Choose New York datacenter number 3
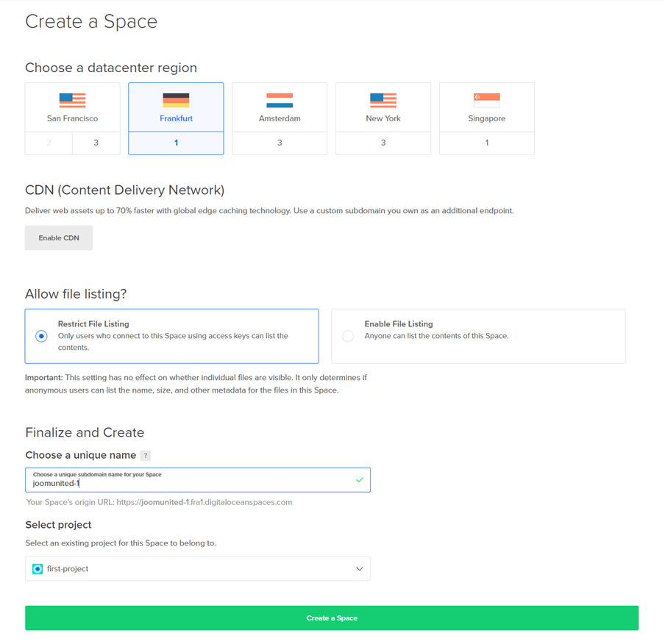 click(x=383, y=143)
